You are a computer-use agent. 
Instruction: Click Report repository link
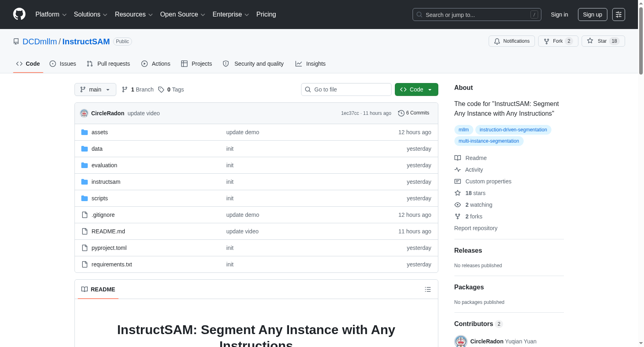coord(476,228)
